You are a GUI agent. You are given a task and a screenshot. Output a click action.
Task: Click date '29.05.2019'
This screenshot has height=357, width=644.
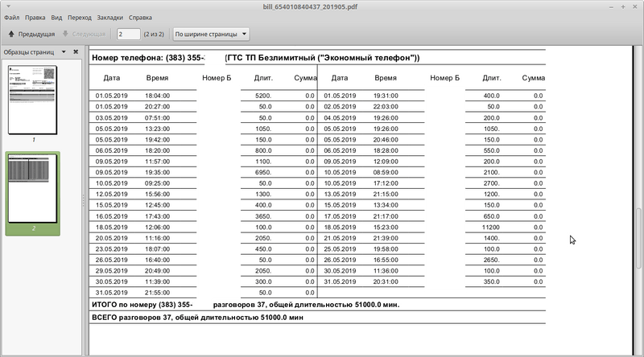tap(112, 271)
